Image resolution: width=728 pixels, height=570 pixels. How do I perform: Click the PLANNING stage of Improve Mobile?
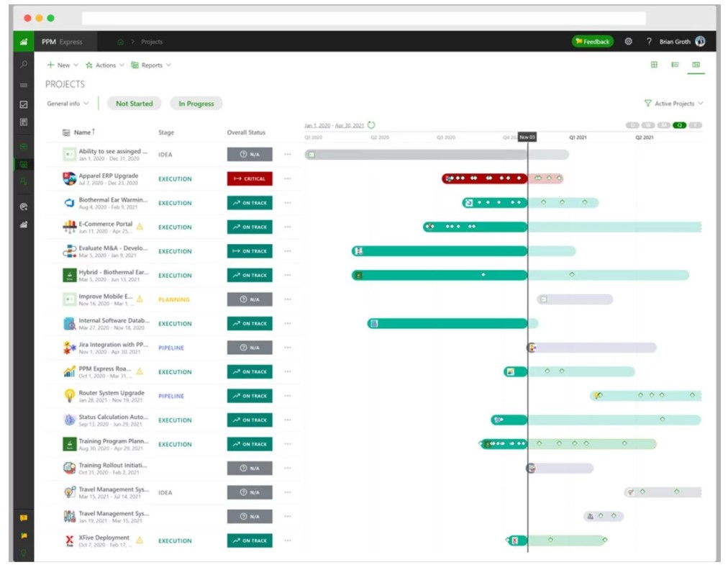point(174,299)
